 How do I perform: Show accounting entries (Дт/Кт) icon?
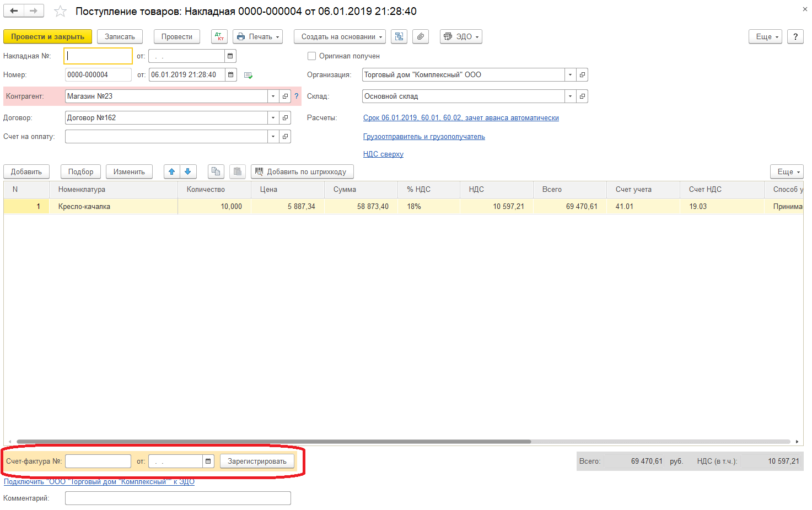click(x=219, y=37)
